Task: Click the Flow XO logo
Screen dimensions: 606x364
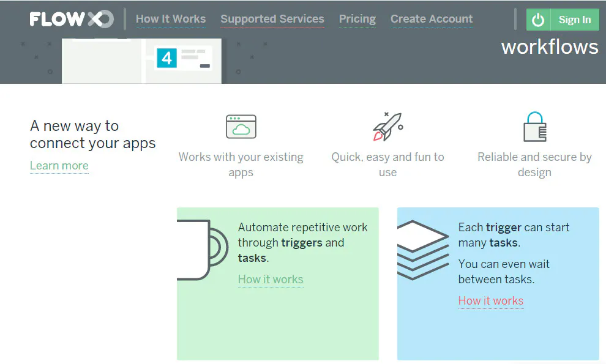Action: point(72,19)
